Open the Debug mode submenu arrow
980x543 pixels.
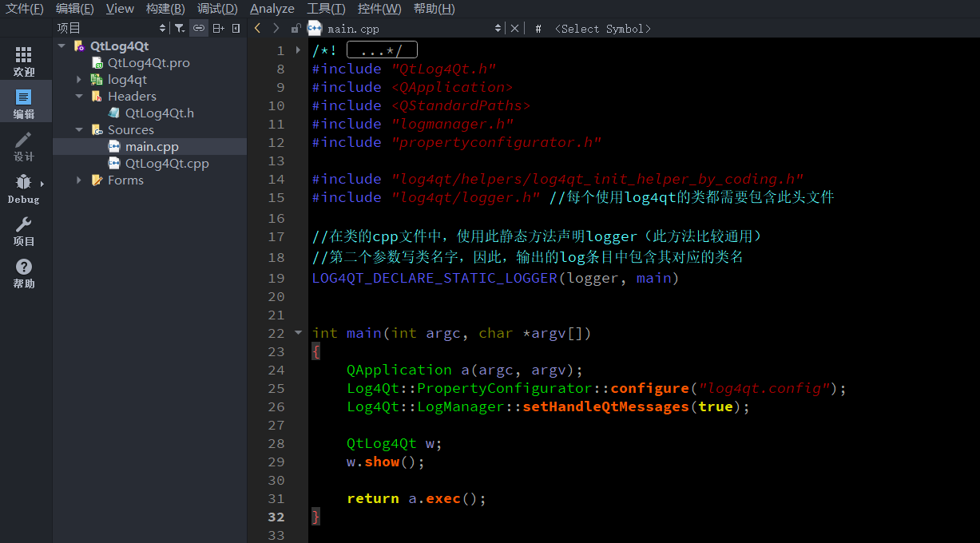(42, 184)
